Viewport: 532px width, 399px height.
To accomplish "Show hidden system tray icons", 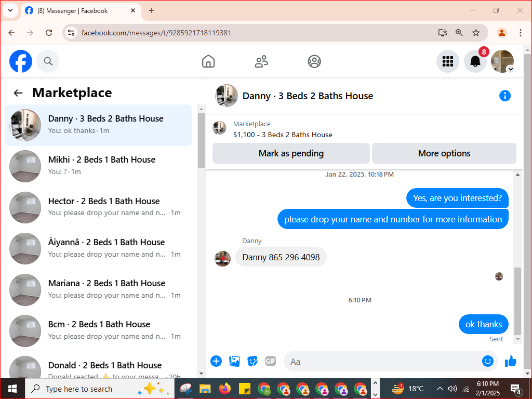I will click(440, 389).
